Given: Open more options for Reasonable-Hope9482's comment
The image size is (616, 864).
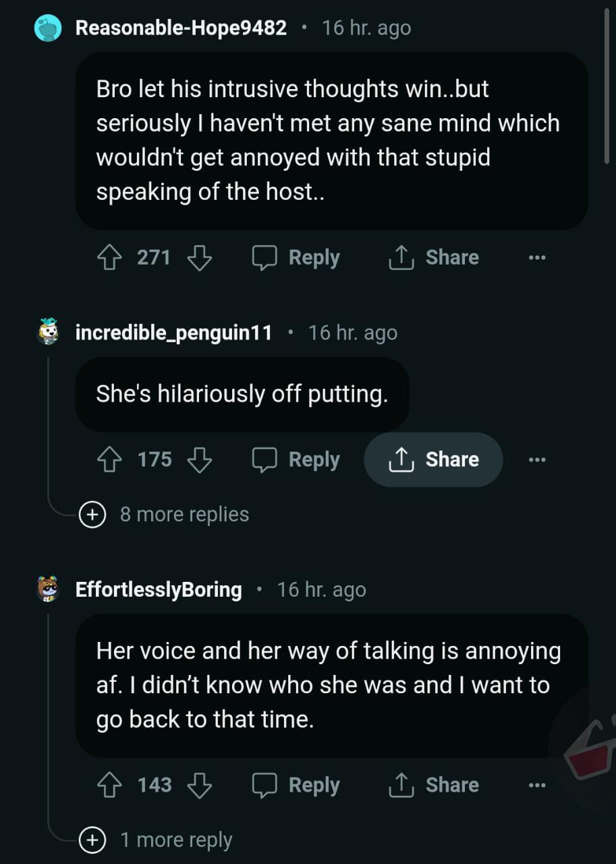Looking at the screenshot, I should click(536, 257).
